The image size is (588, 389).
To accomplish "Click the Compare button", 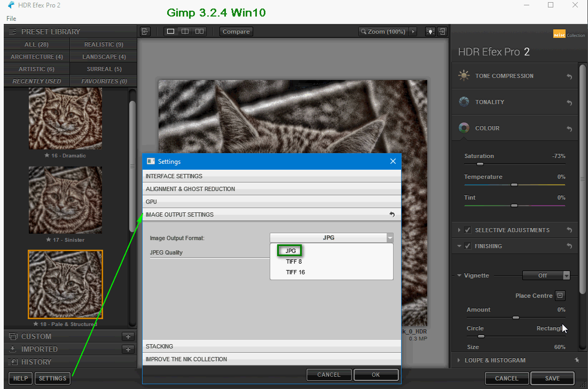I will pos(236,31).
